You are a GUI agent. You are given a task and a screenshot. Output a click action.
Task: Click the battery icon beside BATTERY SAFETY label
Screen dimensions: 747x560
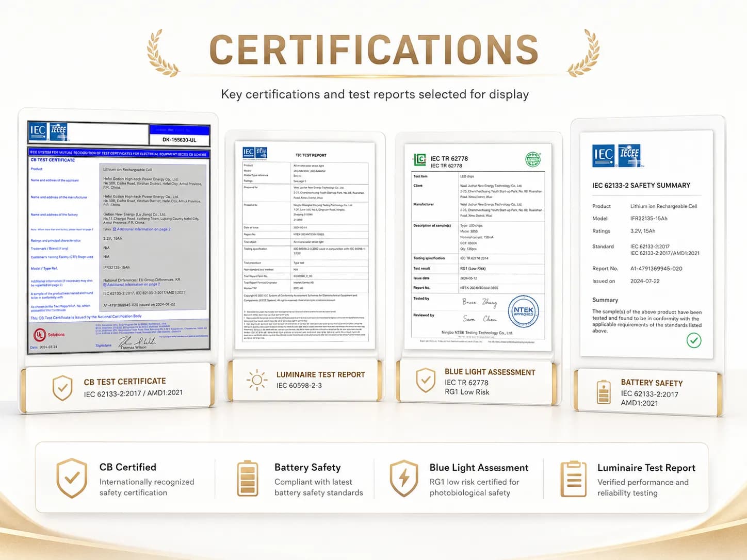603,392
